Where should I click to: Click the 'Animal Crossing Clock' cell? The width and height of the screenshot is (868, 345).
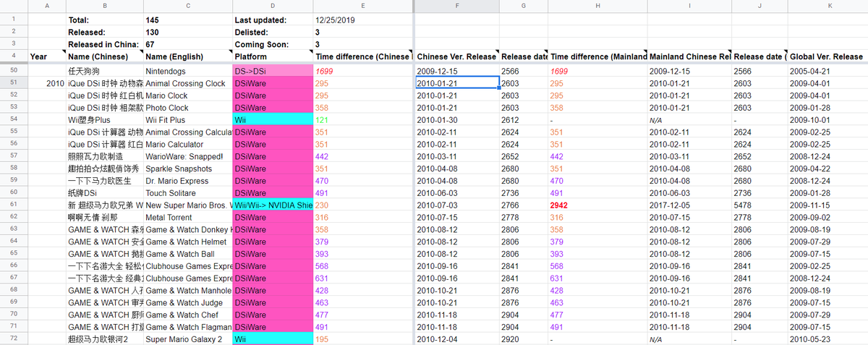pyautogui.click(x=188, y=83)
